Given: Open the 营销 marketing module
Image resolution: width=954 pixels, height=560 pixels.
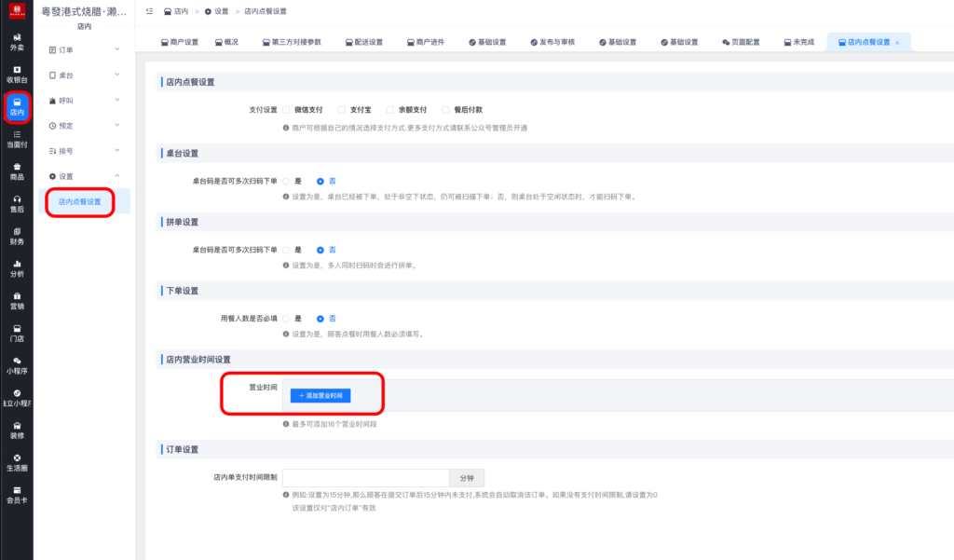Looking at the screenshot, I should click(x=15, y=301).
